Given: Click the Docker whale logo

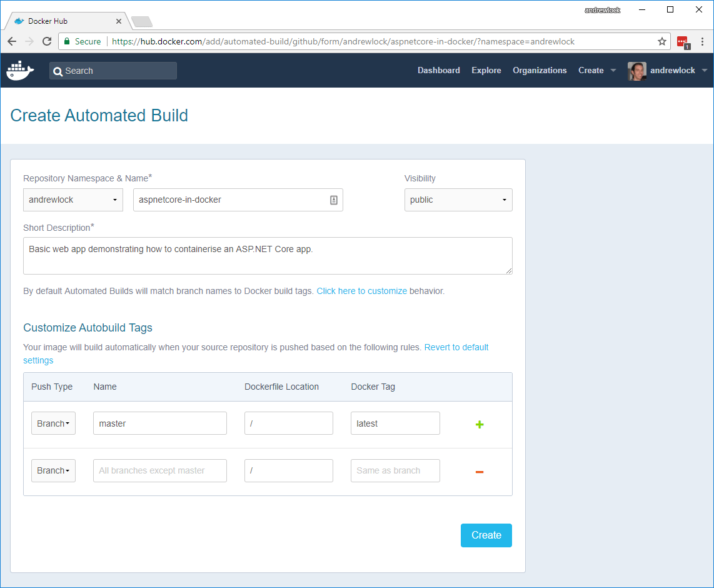Looking at the screenshot, I should [x=20, y=71].
